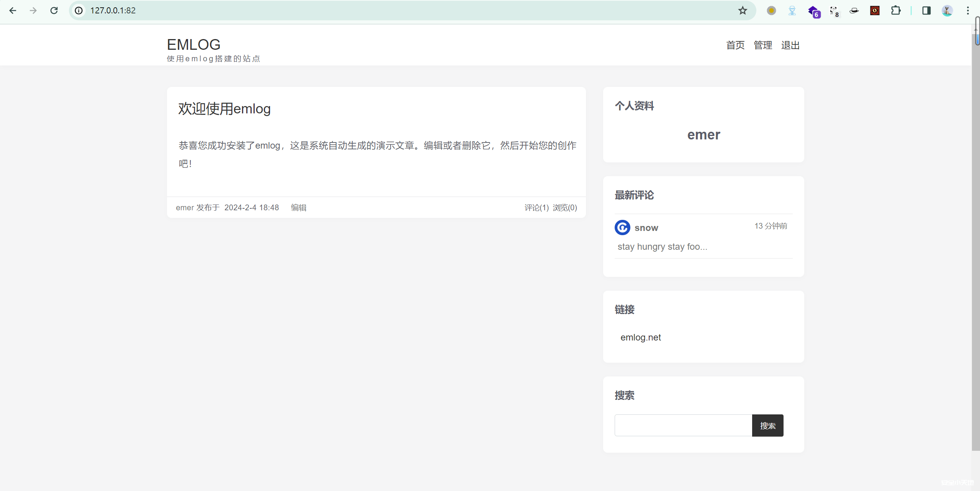This screenshot has height=491, width=980.
Task: Click 编辑 to edit the post
Action: (298, 207)
